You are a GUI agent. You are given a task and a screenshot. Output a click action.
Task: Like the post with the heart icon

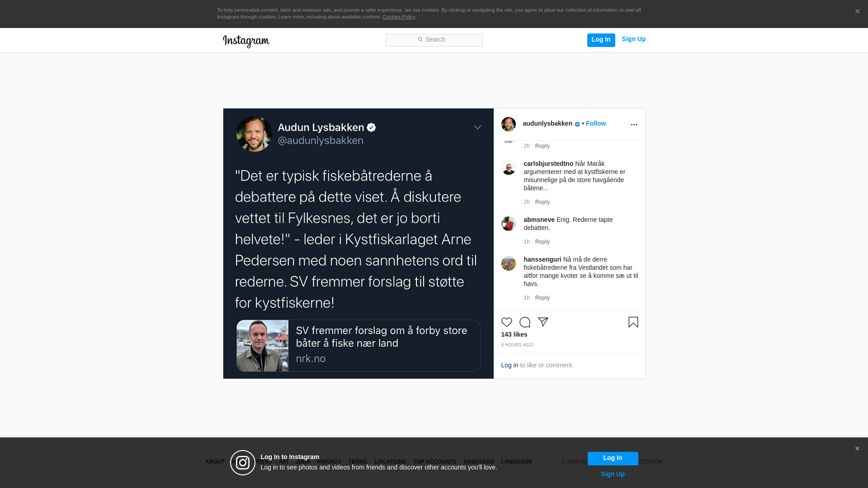(506, 322)
